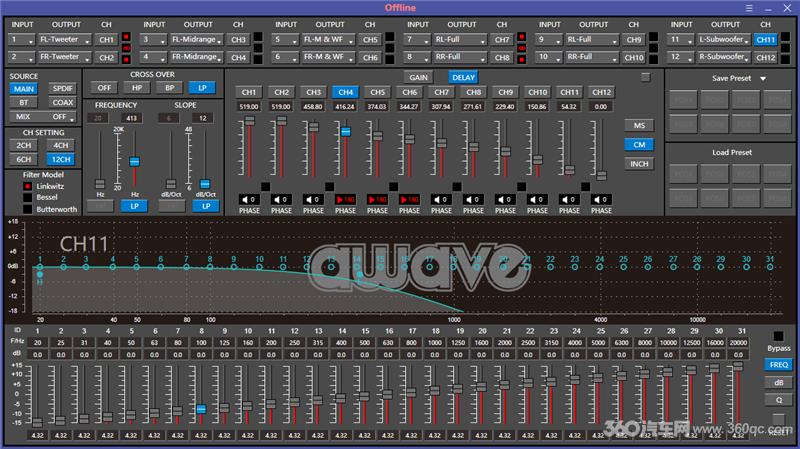Select EQ node 28 on the graph
Image resolution: width=800 pixels, height=449 pixels.
point(697,267)
